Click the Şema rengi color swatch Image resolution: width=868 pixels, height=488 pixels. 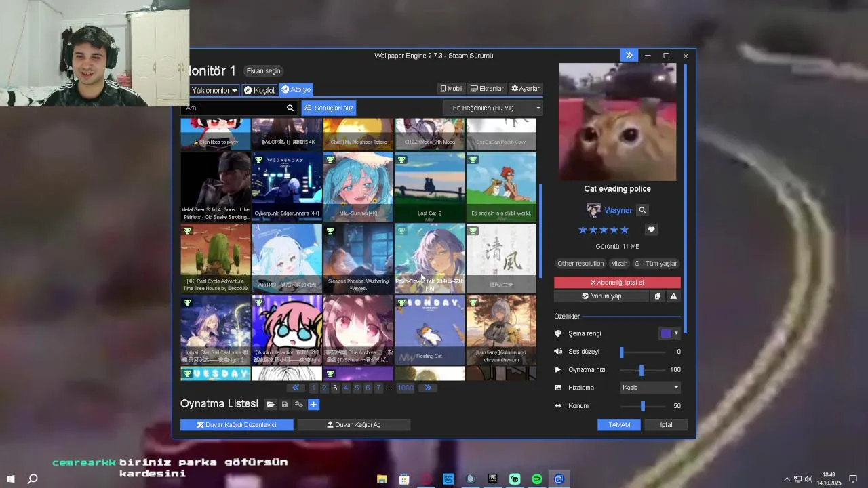666,333
